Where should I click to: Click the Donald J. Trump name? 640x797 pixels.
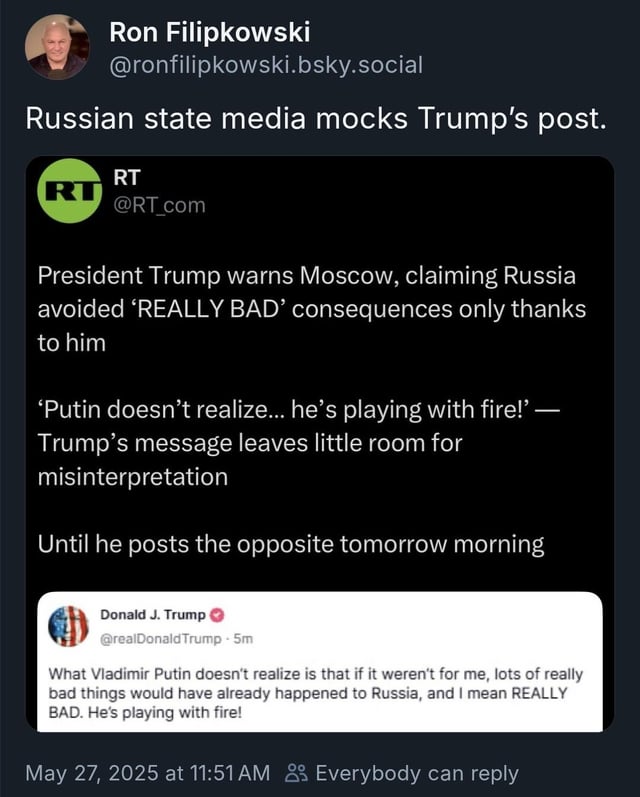pos(153,614)
